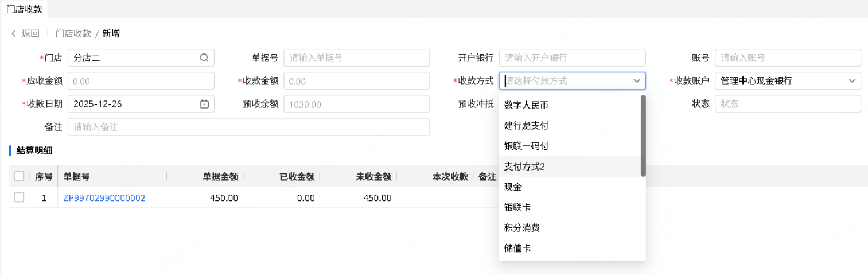868x275 pixels.
Task: Choose 储值卡 from the list
Action: 517,249
